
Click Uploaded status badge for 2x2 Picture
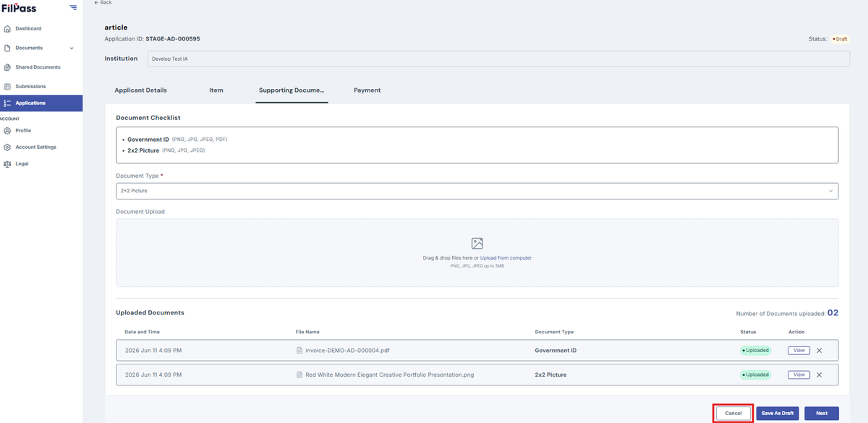point(755,375)
